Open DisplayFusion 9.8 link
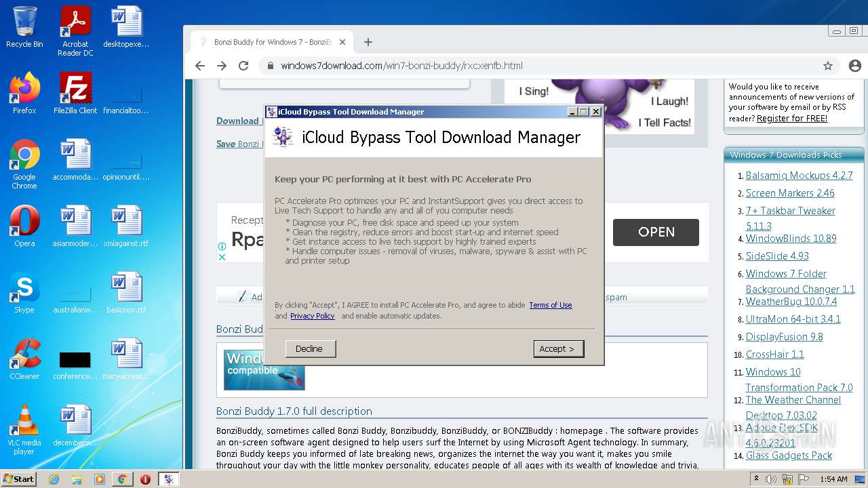Viewport: 868px width, 488px height. (x=785, y=337)
